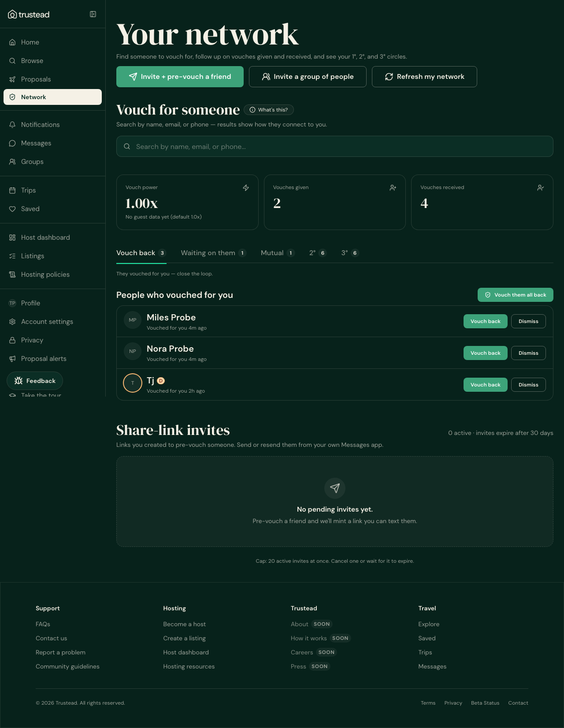564x728 pixels.
Task: Vouch back for Nora Probe
Action: [486, 353]
